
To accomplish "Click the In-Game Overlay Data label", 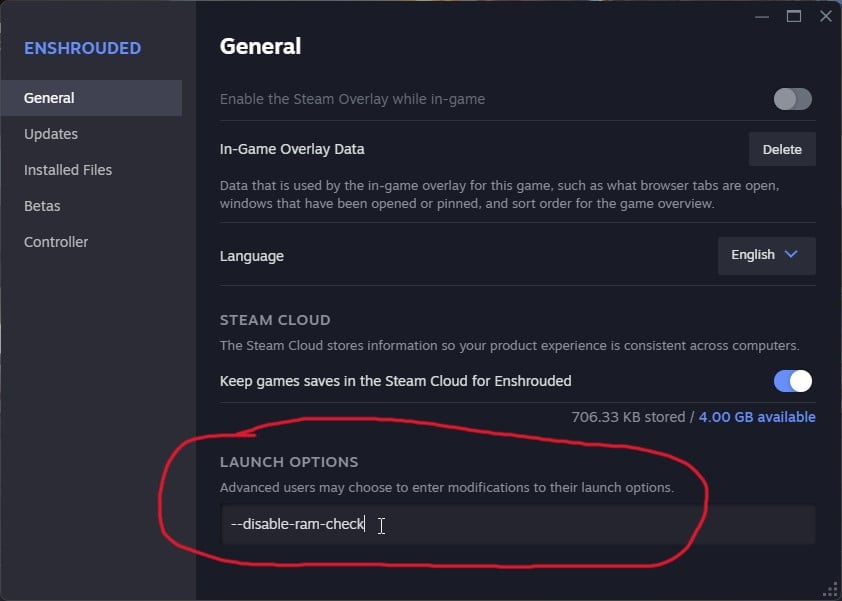I will click(x=292, y=149).
